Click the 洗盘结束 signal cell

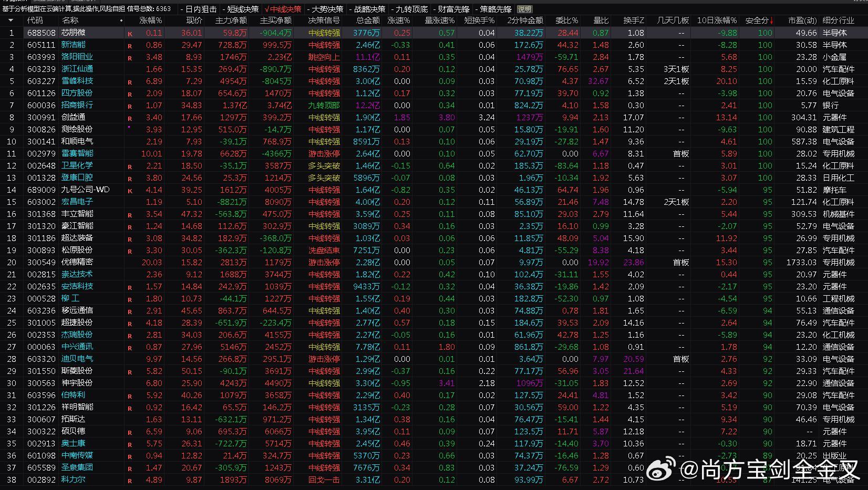coord(324,250)
